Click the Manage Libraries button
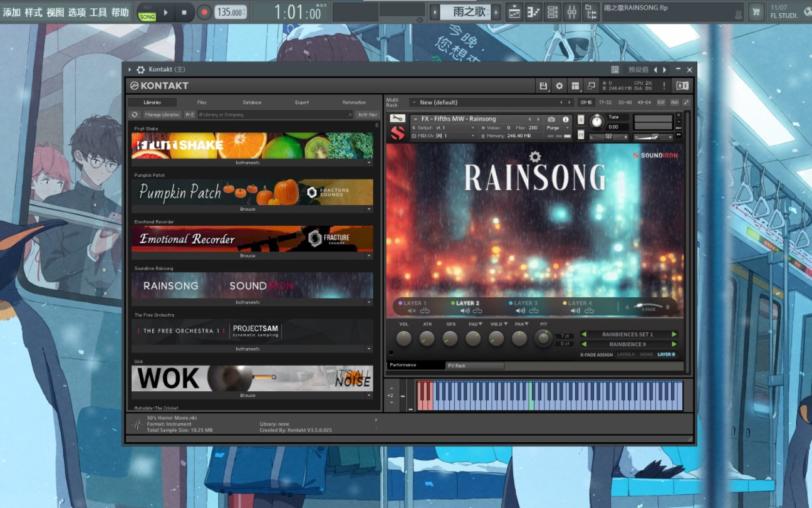Screen dimensions: 812x508 [x=162, y=115]
